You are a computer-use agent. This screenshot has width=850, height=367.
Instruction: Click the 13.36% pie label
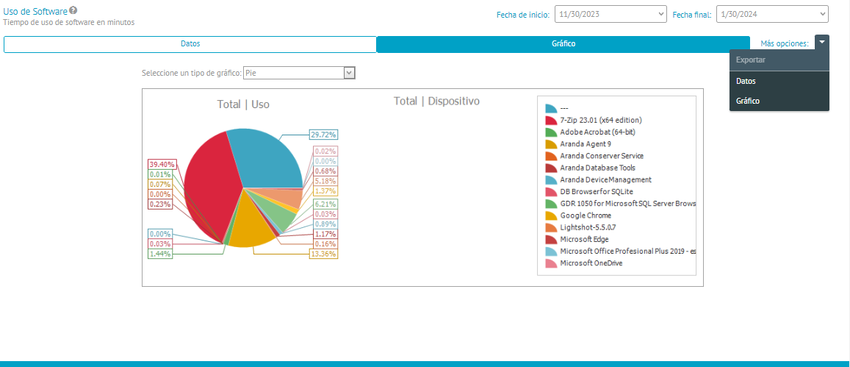tap(324, 254)
